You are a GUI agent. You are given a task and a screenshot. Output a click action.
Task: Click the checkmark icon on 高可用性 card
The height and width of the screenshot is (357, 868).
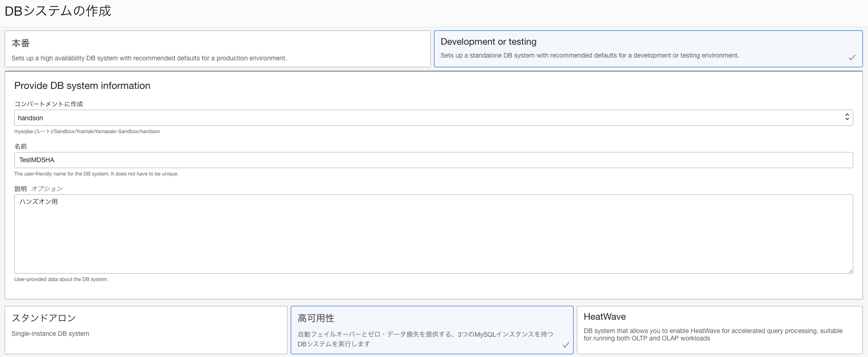click(x=566, y=345)
